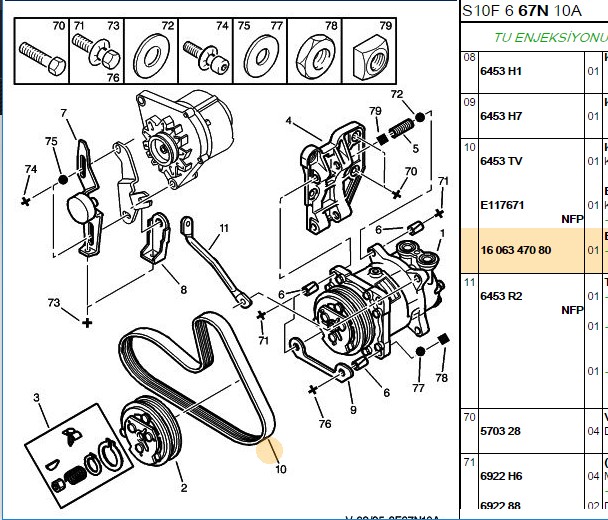Viewport: 608px width, 520px height.
Task: Click callout number 77 below the compressor
Action: click(418, 388)
